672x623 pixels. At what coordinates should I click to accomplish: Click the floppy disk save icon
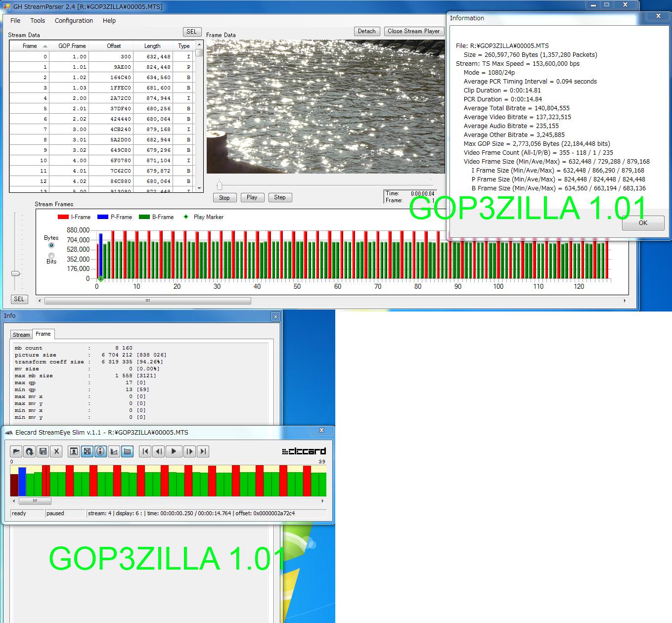43,451
